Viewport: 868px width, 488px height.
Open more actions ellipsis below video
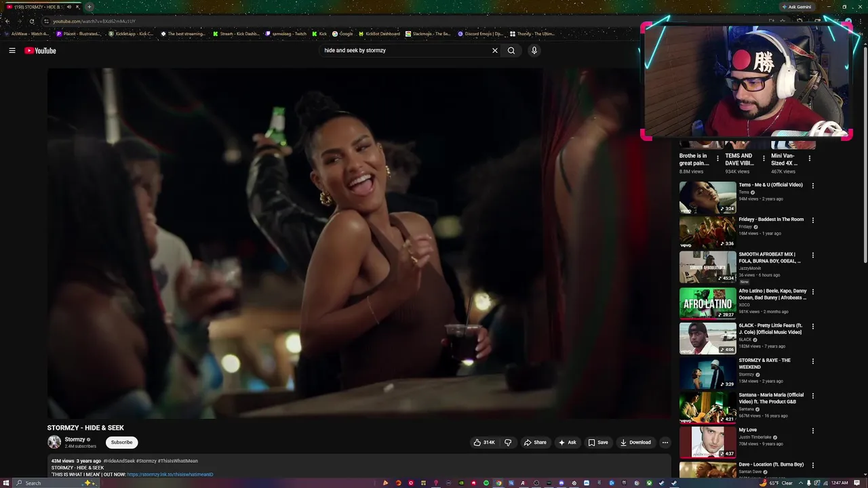point(665,443)
